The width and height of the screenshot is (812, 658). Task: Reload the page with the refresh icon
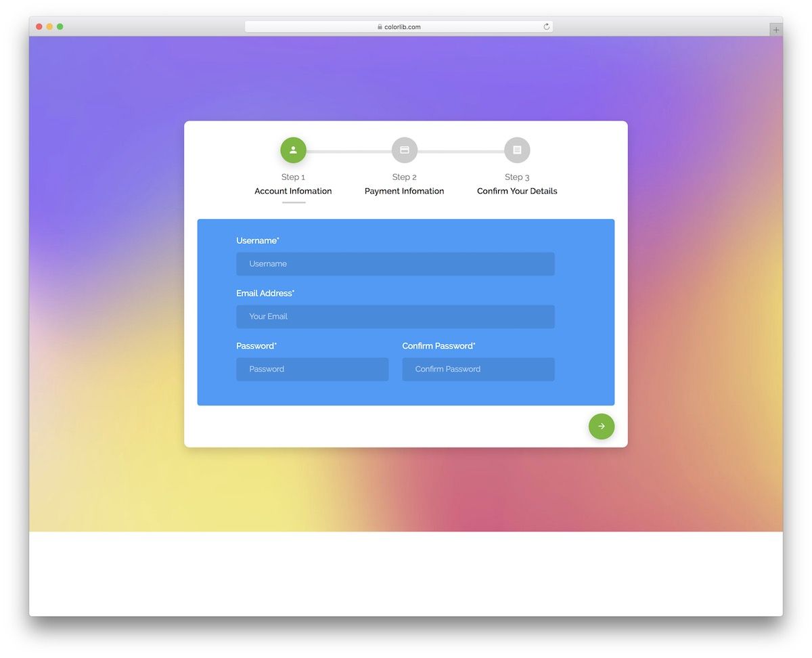coord(547,27)
